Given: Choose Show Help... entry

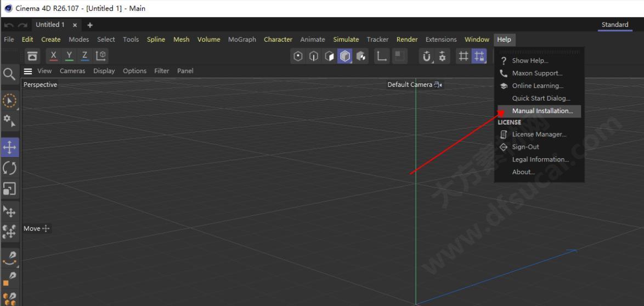Looking at the screenshot, I should point(539,60).
